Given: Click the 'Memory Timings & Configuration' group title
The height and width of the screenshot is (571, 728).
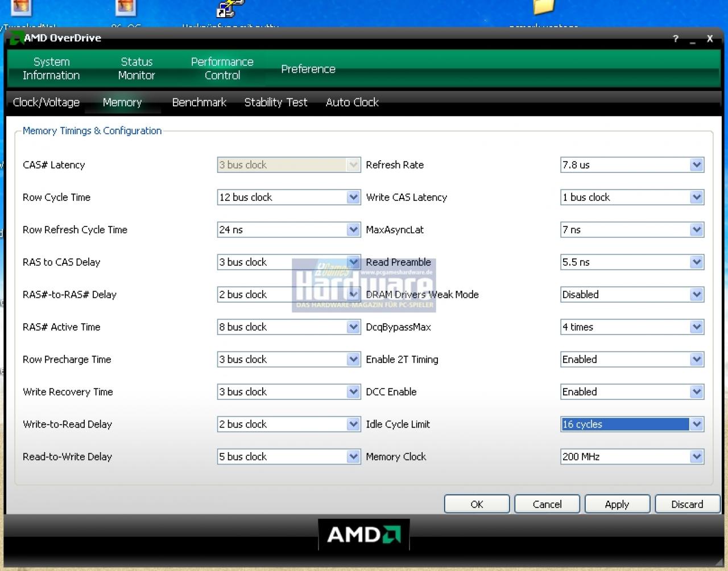Looking at the screenshot, I should (x=92, y=131).
